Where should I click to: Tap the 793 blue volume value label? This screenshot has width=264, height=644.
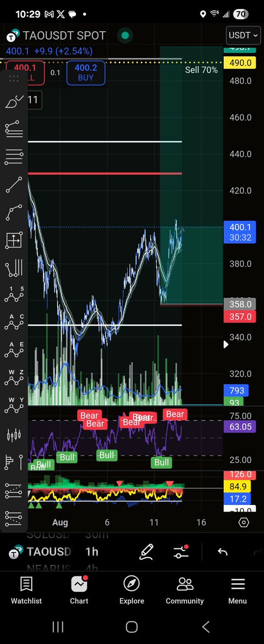[x=237, y=391]
